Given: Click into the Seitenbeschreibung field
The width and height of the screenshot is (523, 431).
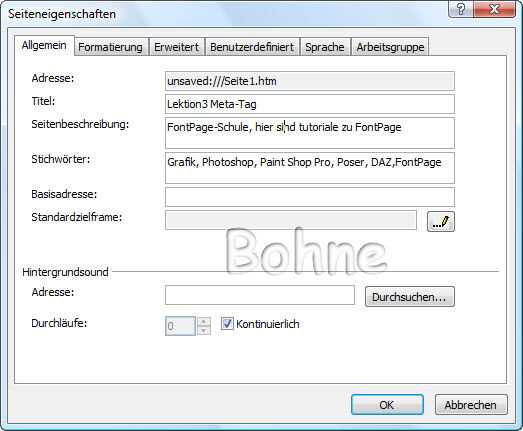Looking at the screenshot, I should coord(310,133).
